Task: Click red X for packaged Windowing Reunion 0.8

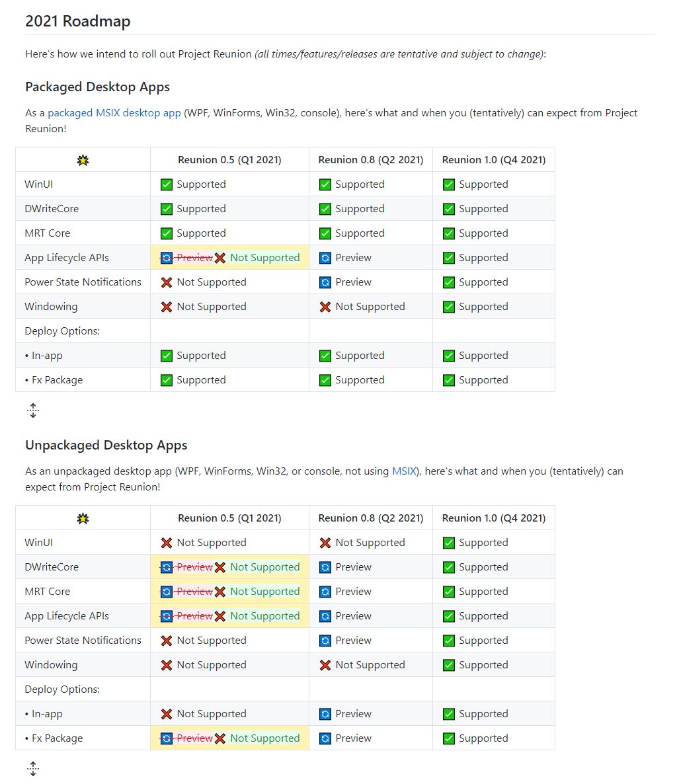Action: 325,307
